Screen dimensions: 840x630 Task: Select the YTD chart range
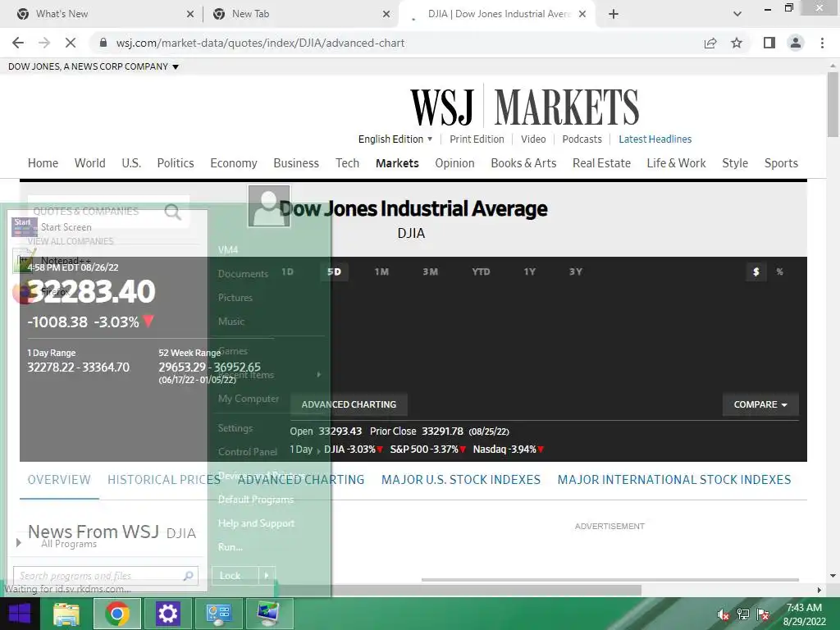[481, 272]
